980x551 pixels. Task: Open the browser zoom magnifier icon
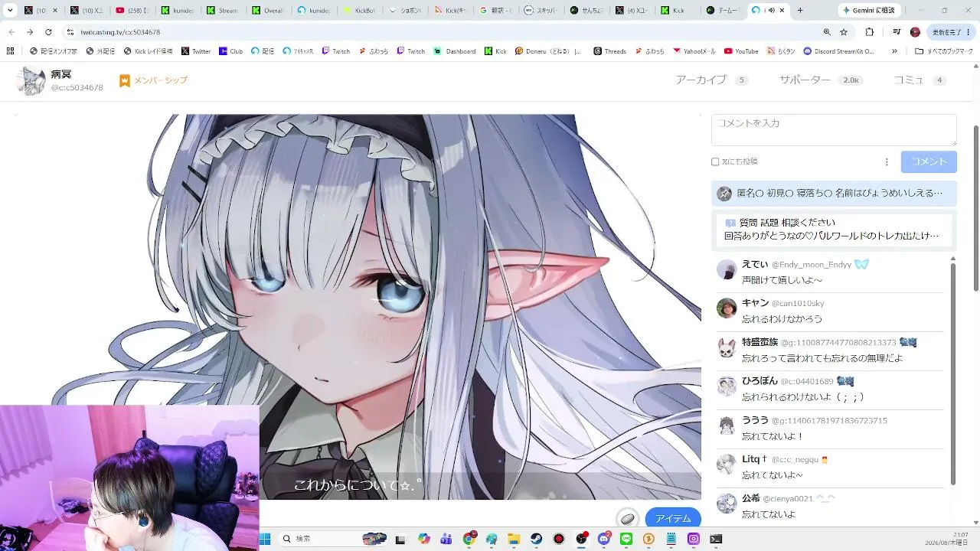coord(827,32)
